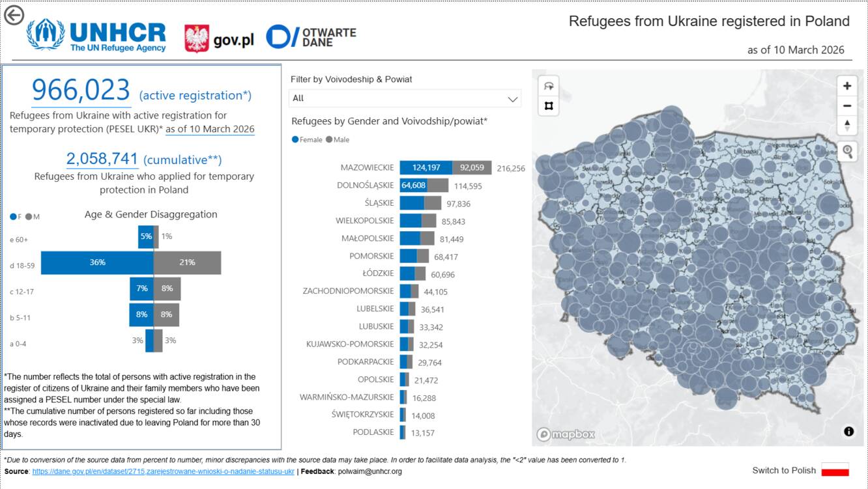Click the Polish flag to switch language
This screenshot has width=868, height=489.
(835, 470)
